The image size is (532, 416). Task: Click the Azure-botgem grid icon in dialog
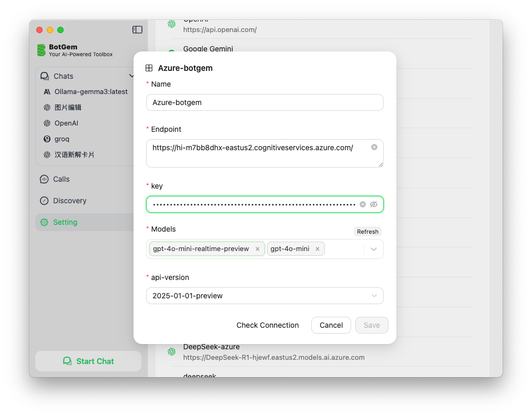pyautogui.click(x=149, y=68)
